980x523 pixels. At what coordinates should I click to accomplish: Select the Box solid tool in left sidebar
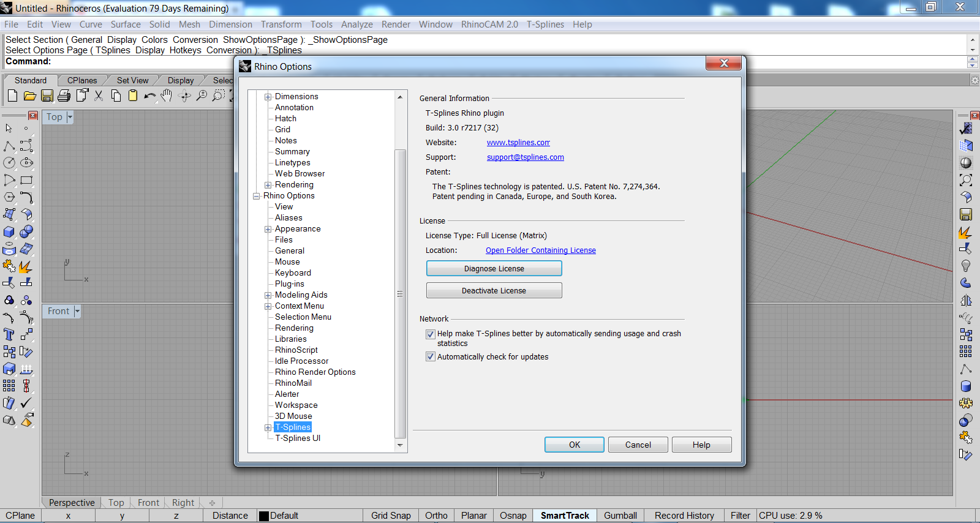(x=9, y=231)
